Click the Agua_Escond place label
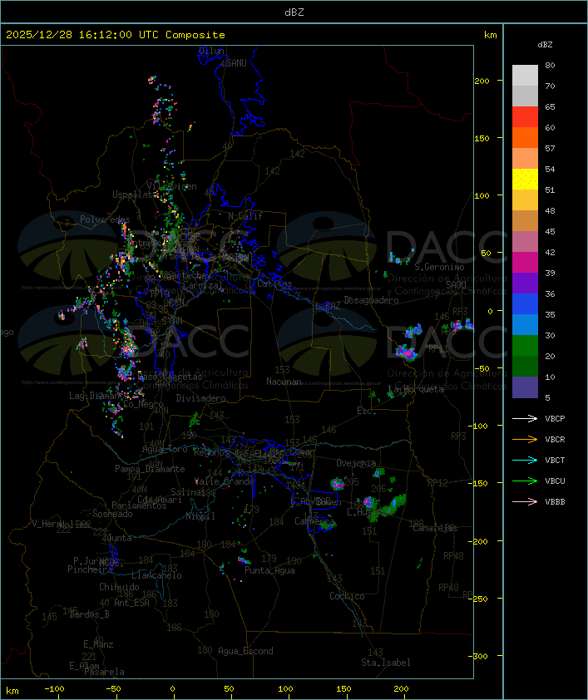Image resolution: width=588 pixels, height=700 pixels. 245,651
